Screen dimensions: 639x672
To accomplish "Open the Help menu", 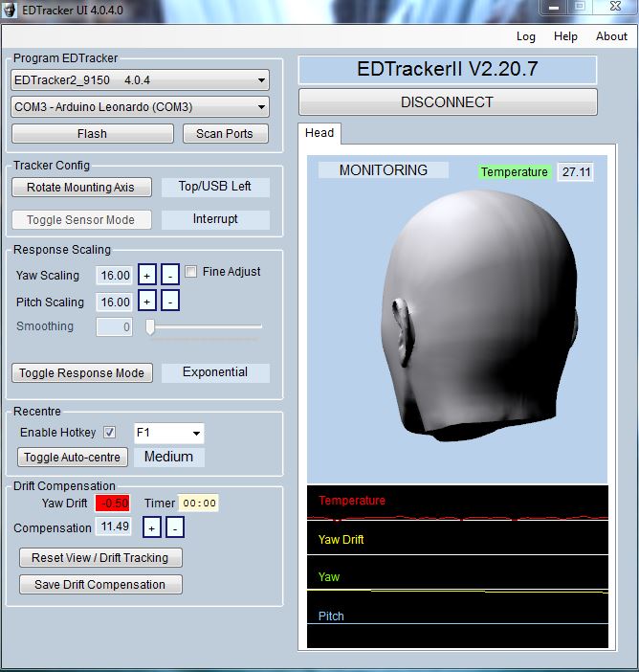I will pyautogui.click(x=565, y=36).
